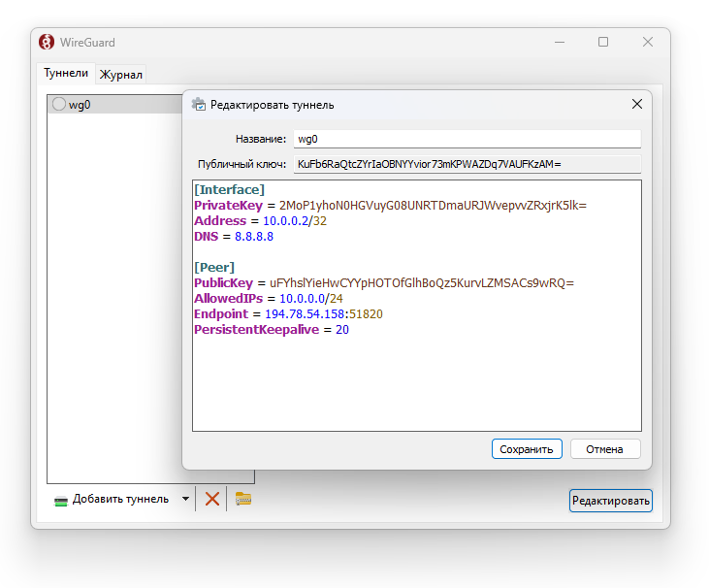709x588 pixels.
Task: Click the Сохранить button
Action: click(527, 449)
